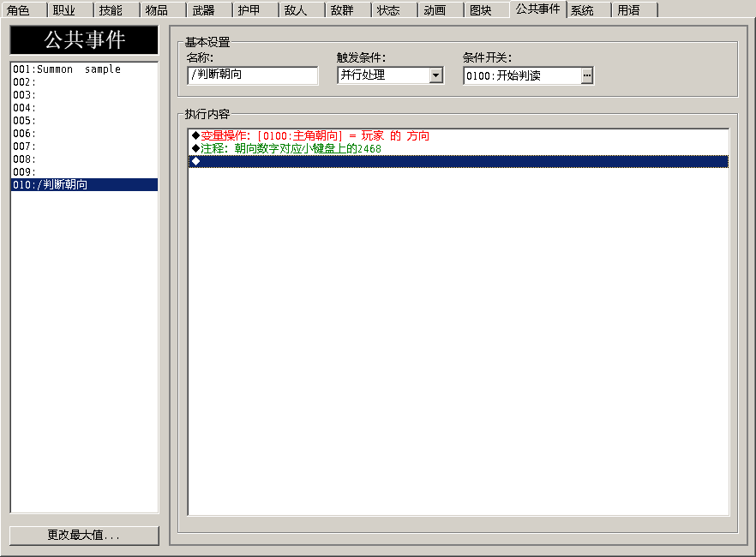Select the empty highlighted command line
This screenshot has height=557, width=756.
point(458,161)
